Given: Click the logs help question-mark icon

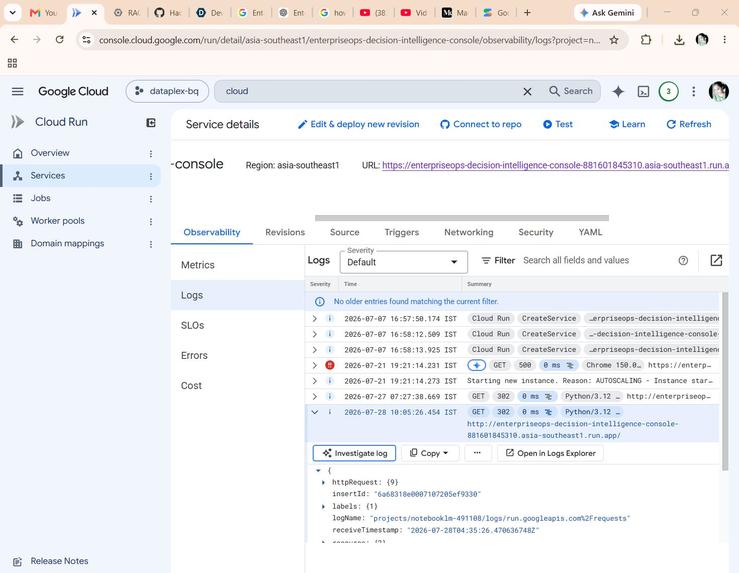Looking at the screenshot, I should pos(683,261).
